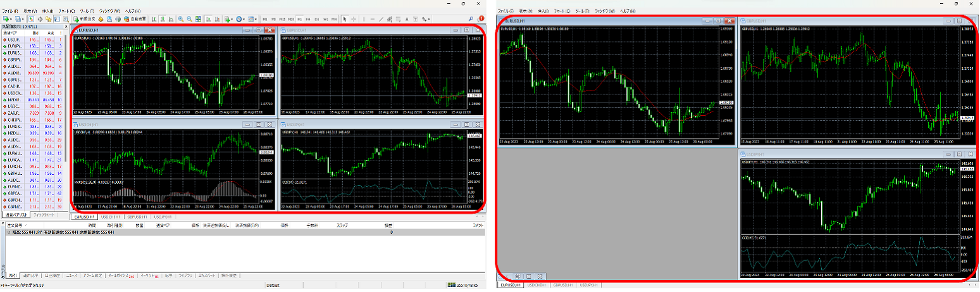Select the M1 timeframe

tap(264, 19)
